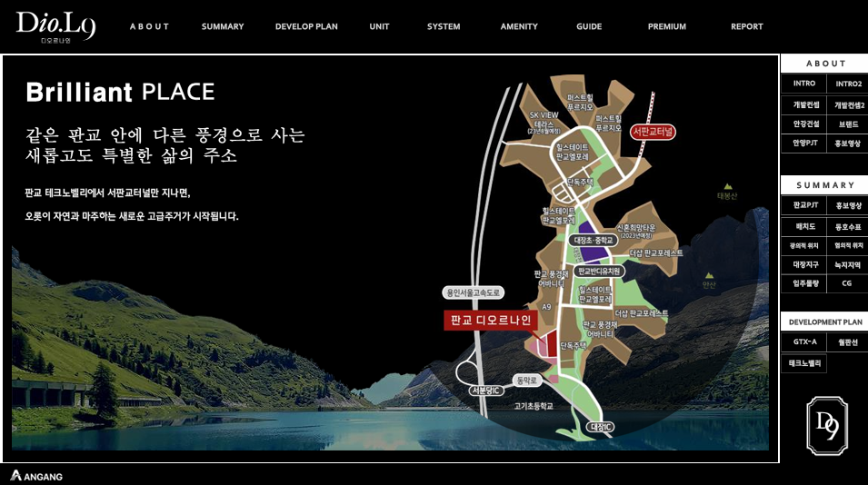This screenshot has height=485, width=868.
Task: Open the PREMIUM top menu
Action: [x=667, y=26]
